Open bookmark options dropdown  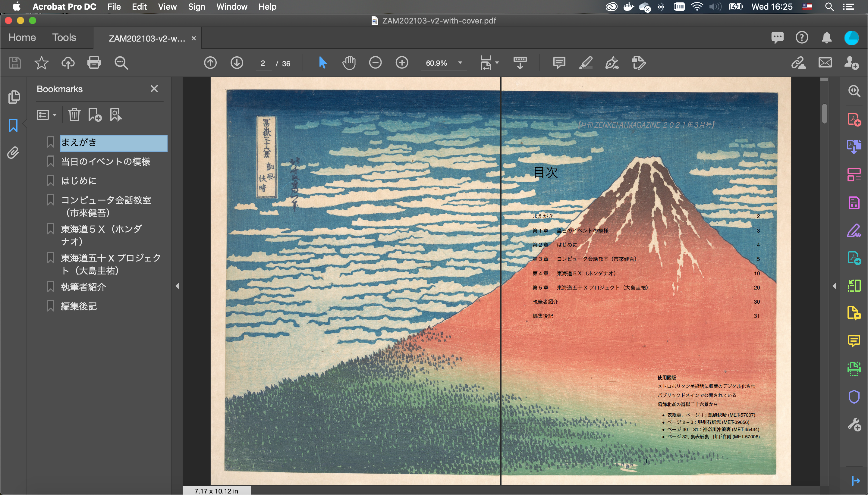[x=47, y=114]
